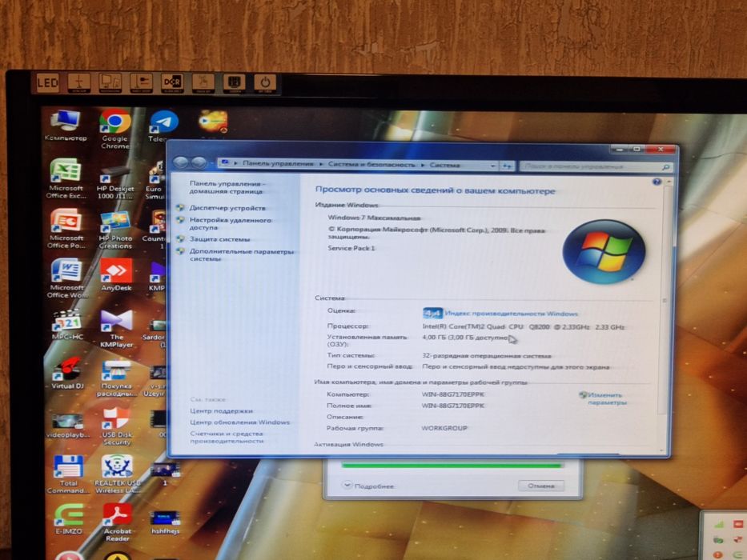Click the Intel Core2 Quad processor text
The width and height of the screenshot is (747, 560).
[523, 327]
